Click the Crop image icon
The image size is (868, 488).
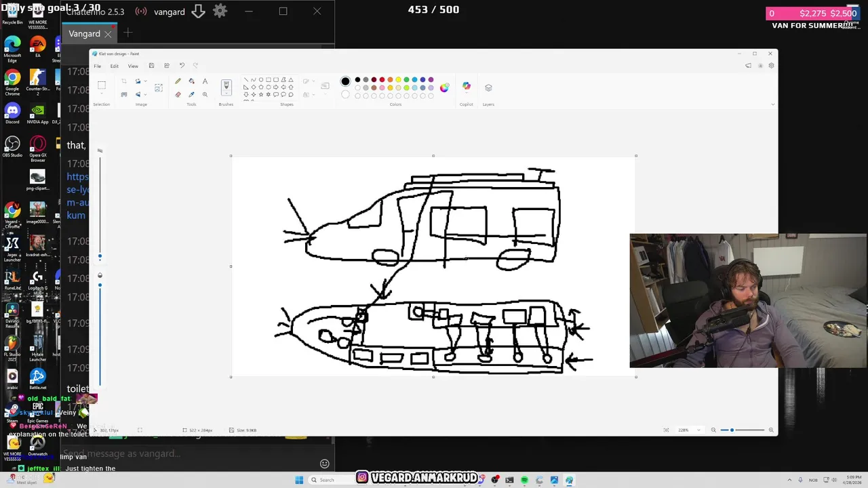[x=124, y=81]
